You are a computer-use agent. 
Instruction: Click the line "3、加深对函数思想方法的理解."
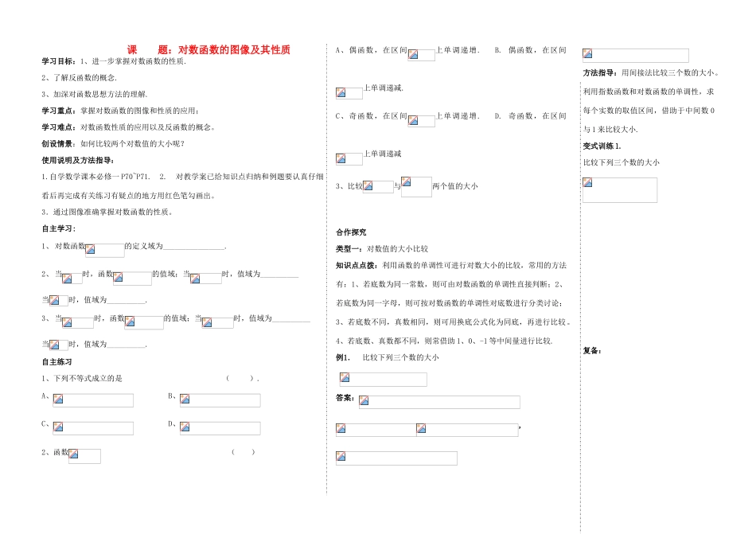(95, 94)
